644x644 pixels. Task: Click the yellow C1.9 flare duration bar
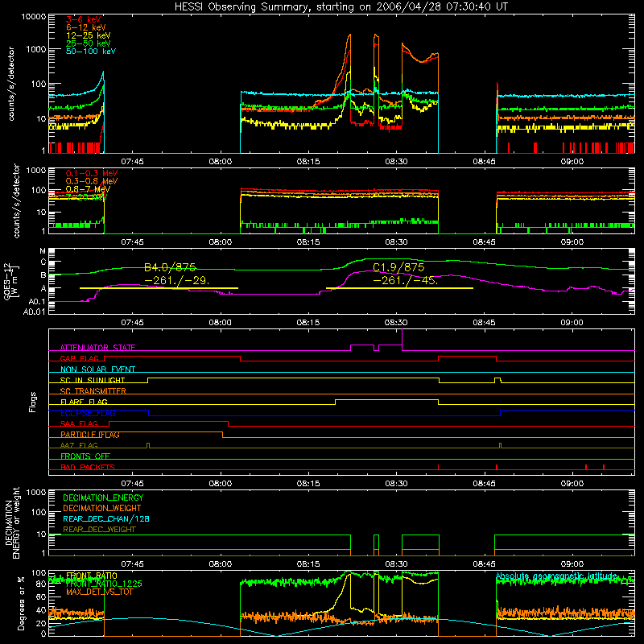coord(399,288)
